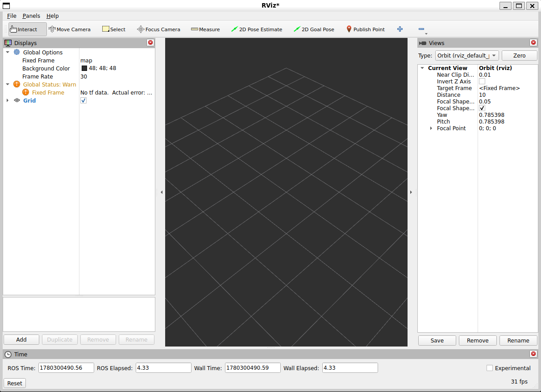The width and height of the screenshot is (541, 392).
Task: Open the Panels menu
Action: tap(31, 16)
